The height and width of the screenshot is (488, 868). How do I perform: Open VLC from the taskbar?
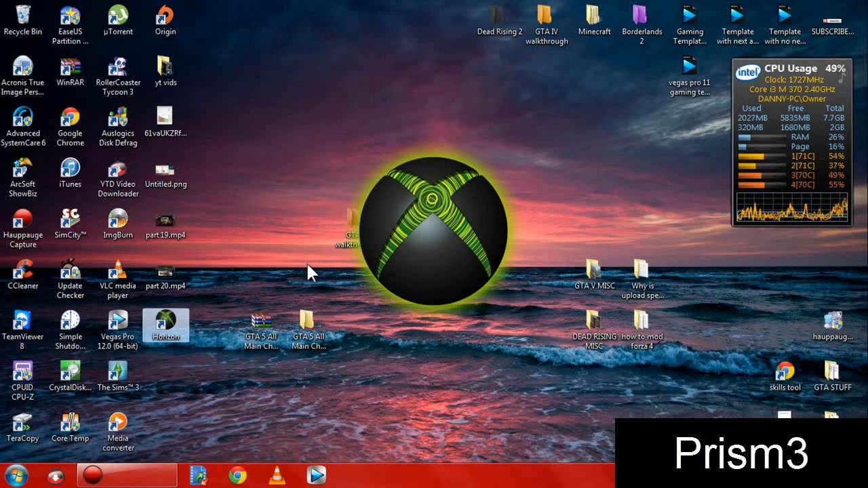pyautogui.click(x=277, y=476)
